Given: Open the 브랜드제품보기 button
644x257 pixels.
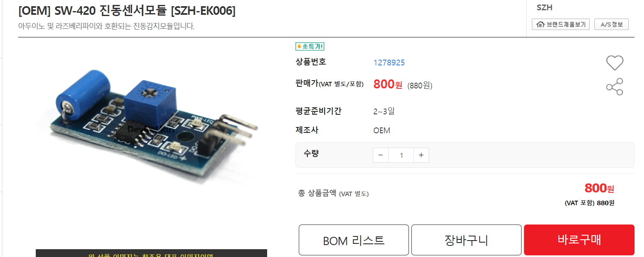Looking at the screenshot, I should click(x=561, y=25).
